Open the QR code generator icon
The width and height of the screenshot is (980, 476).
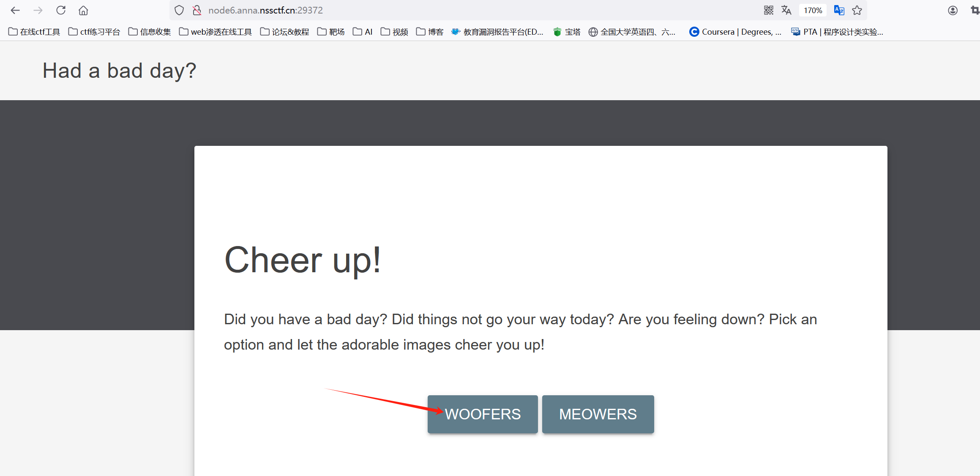[x=769, y=10]
